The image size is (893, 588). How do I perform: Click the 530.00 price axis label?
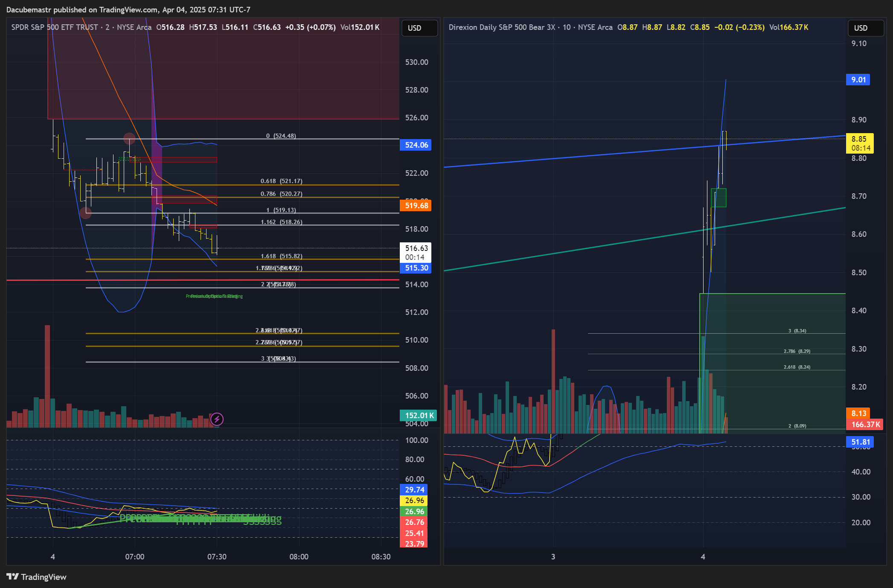(416, 62)
